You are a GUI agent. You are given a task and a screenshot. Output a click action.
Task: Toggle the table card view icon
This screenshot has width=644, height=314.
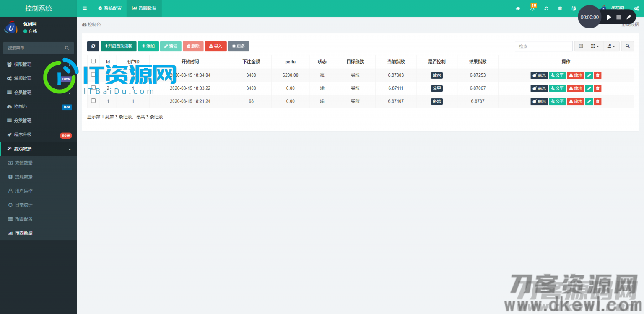pyautogui.click(x=581, y=46)
